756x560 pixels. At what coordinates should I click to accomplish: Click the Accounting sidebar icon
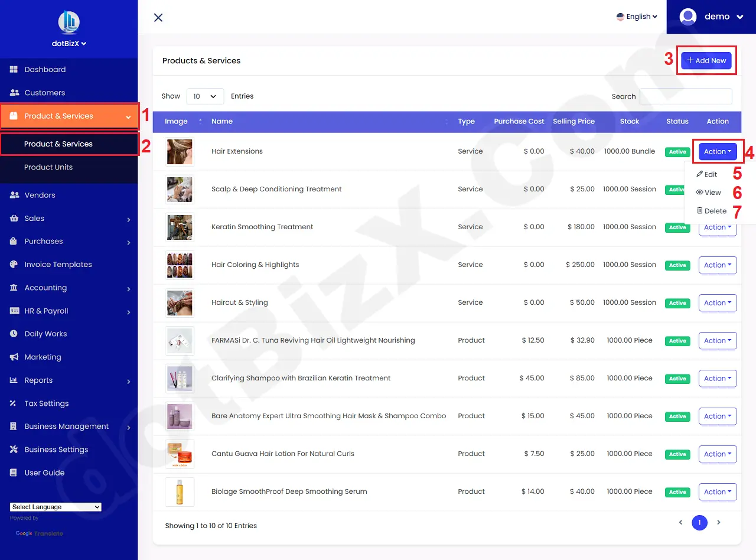coord(13,288)
